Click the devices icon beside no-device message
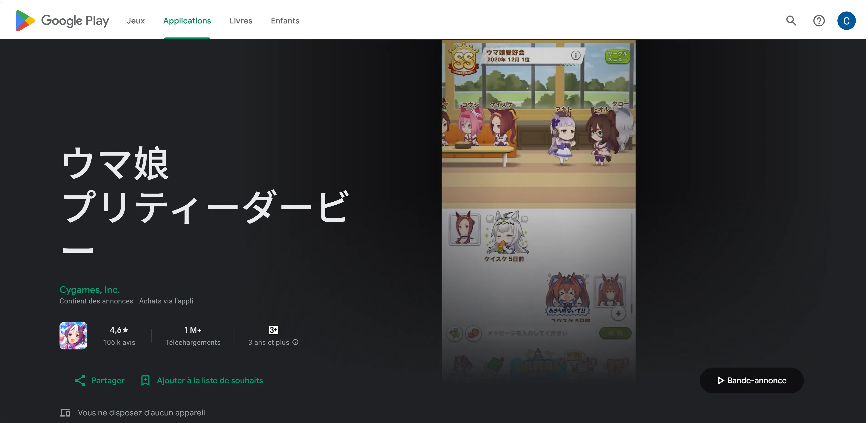Image resolution: width=868 pixels, height=423 pixels. (x=65, y=413)
